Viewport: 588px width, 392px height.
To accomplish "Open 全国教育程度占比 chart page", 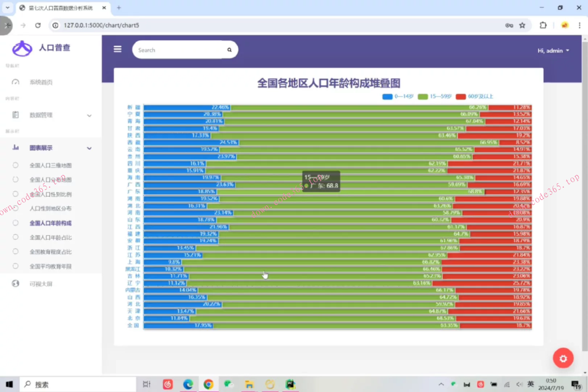I will [50, 252].
